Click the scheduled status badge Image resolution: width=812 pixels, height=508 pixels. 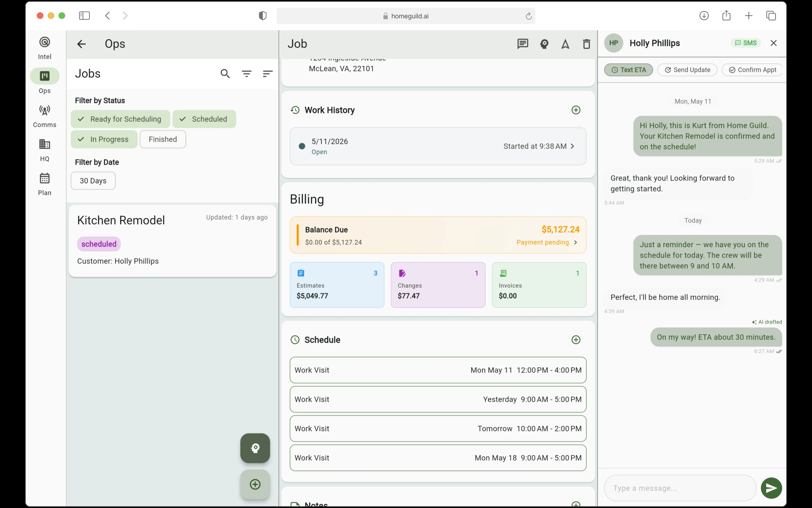point(99,244)
